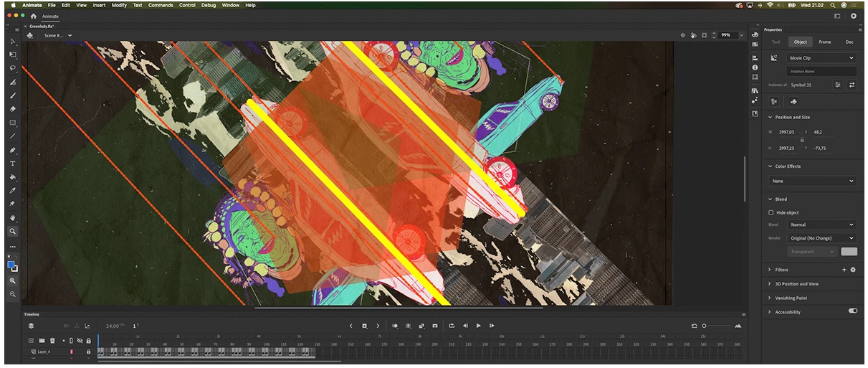This screenshot has height=368, width=868.
Task: Add a new layer in Timeline
Action: click(31, 341)
